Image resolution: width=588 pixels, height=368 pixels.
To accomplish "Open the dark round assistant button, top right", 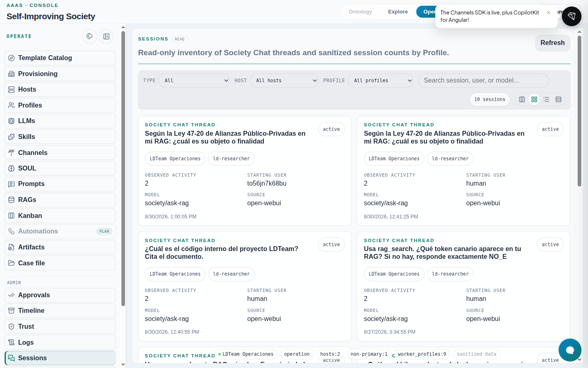I will point(572,16).
